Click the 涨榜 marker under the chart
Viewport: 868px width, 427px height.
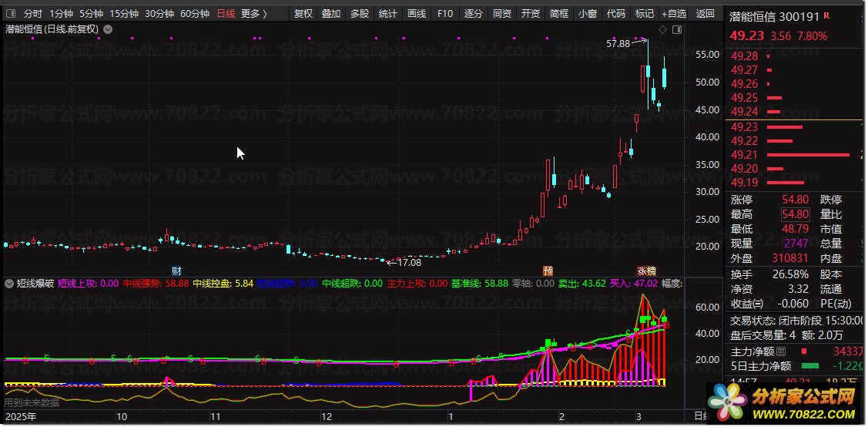pyautogui.click(x=646, y=271)
